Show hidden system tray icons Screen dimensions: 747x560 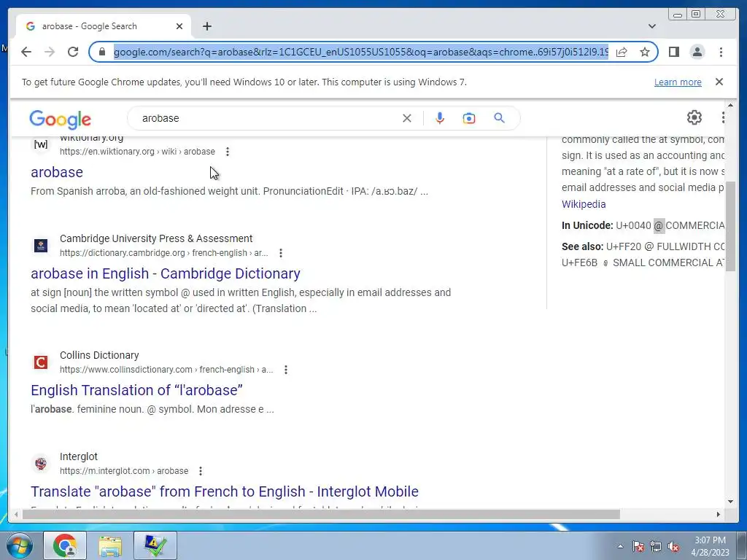coord(620,546)
